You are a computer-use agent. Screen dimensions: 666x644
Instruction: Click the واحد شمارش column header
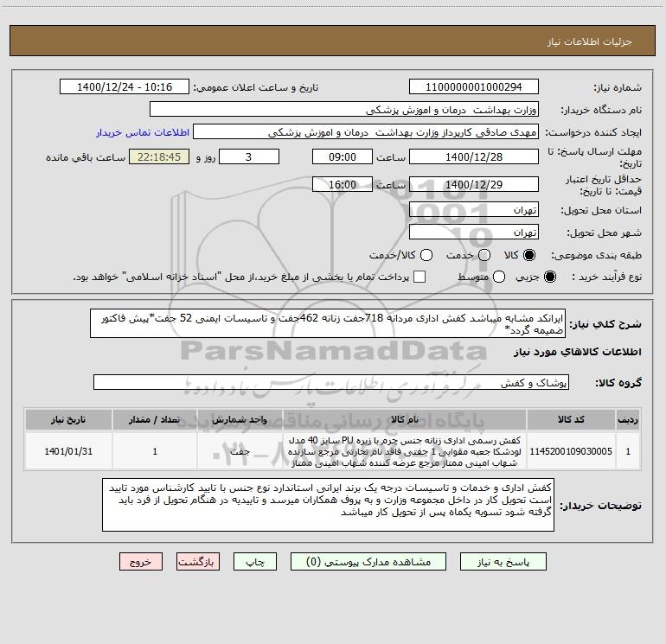tap(240, 419)
